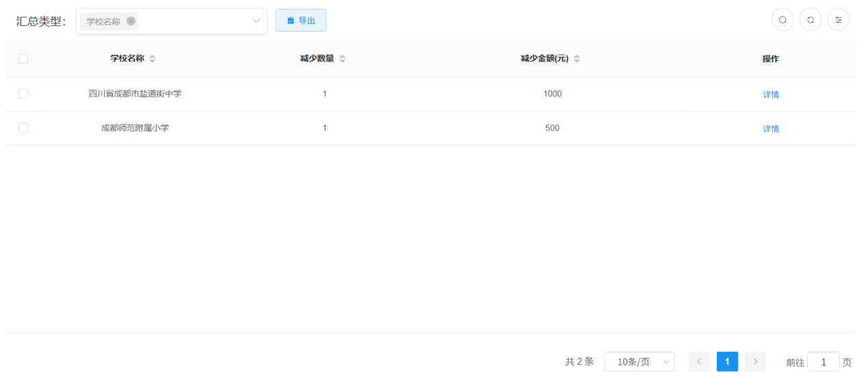Click the 前往 page number input field
The height and width of the screenshot is (377, 868).
click(x=823, y=362)
